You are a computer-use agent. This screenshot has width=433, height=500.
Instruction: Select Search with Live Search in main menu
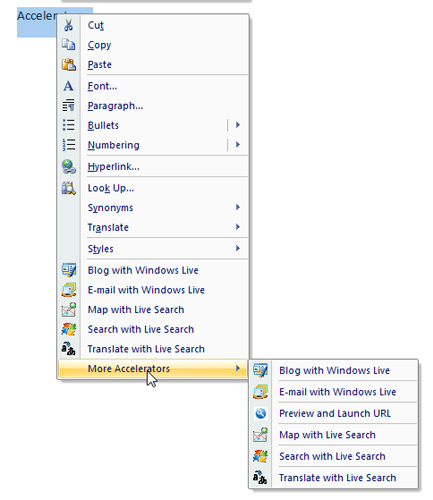pos(153,329)
